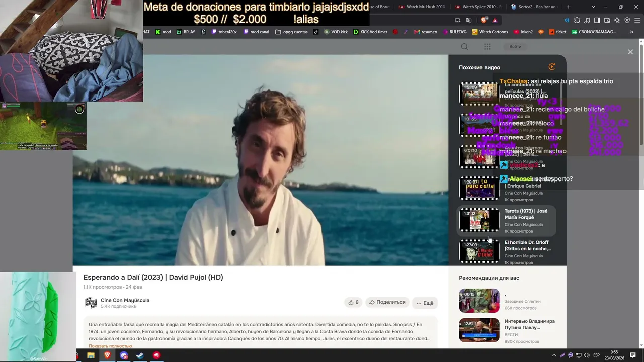644x362 pixels.
Task: Click the Поделиться share button
Action: coord(387,302)
